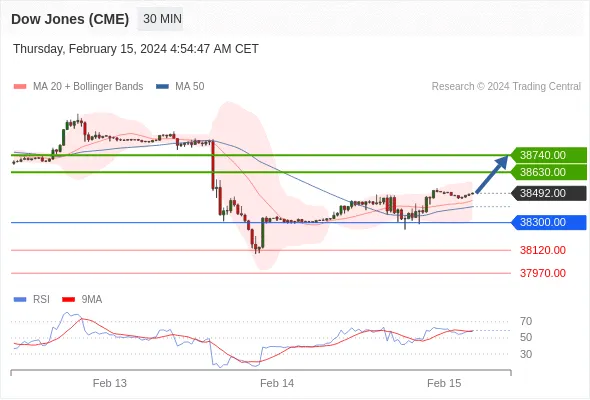Screen dimensions: 590x400
Task: Click the 37970.00 red support label
Action: [543, 273]
